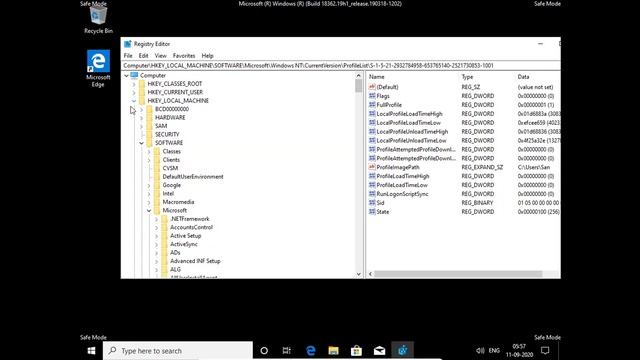Click the SAM folder icon
This screenshot has width=640, height=360.
150,126
